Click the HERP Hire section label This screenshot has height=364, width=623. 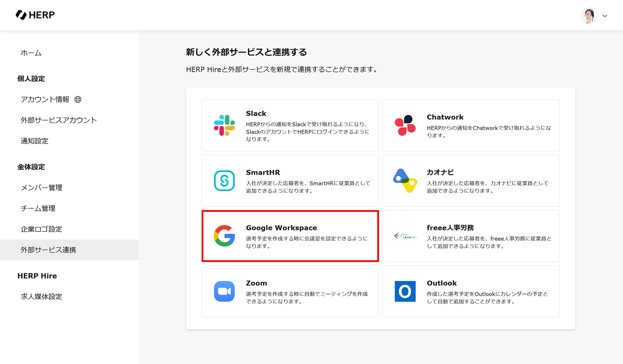(x=37, y=276)
